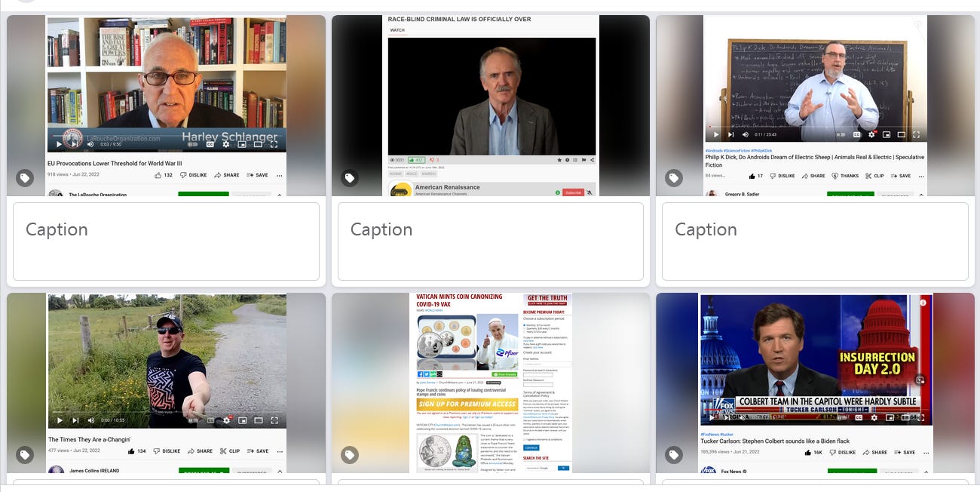Click fullscreen icon in Tucker Carlson video
This screenshot has height=492, width=980.
(x=921, y=417)
